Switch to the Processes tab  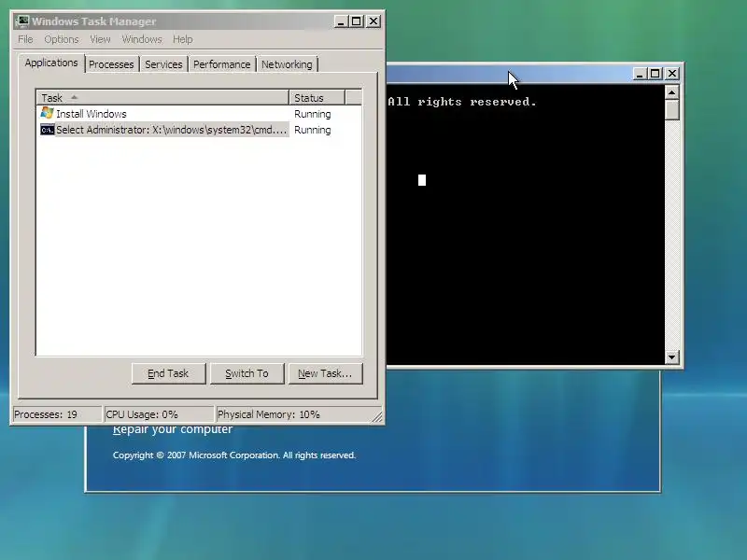pyautogui.click(x=111, y=64)
